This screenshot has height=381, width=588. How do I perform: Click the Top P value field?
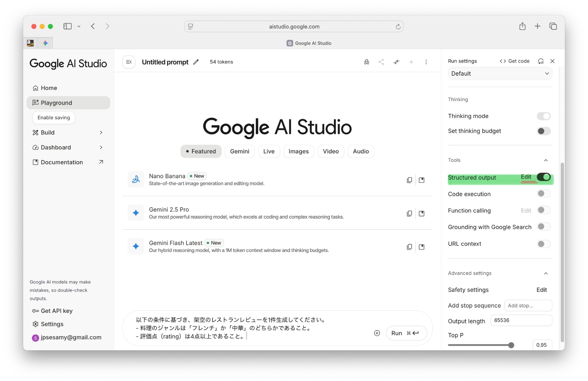[x=542, y=345]
